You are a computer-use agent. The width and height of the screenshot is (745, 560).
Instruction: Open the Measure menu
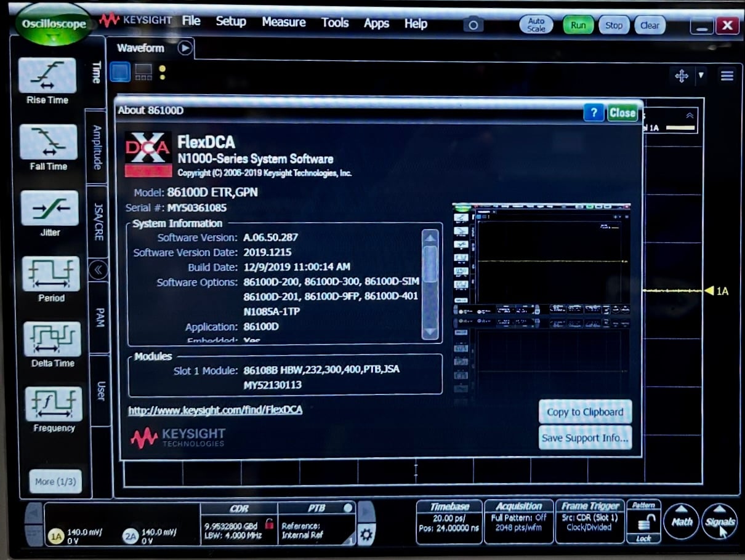pos(284,22)
